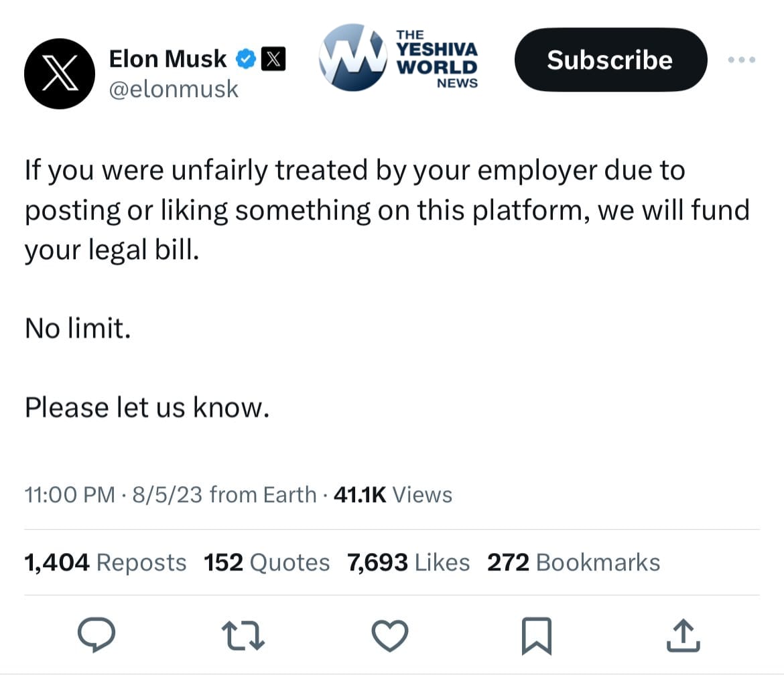Click the 41.1K Views count
784x679 pixels.
(393, 495)
